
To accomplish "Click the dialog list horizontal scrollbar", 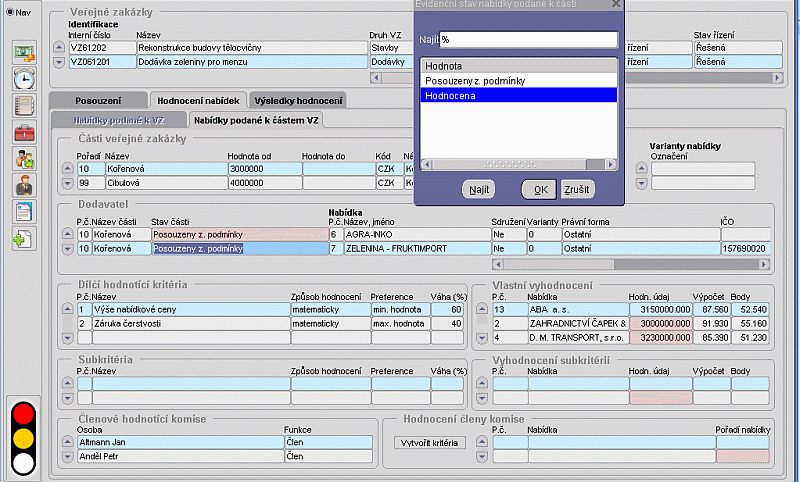I will [519, 164].
